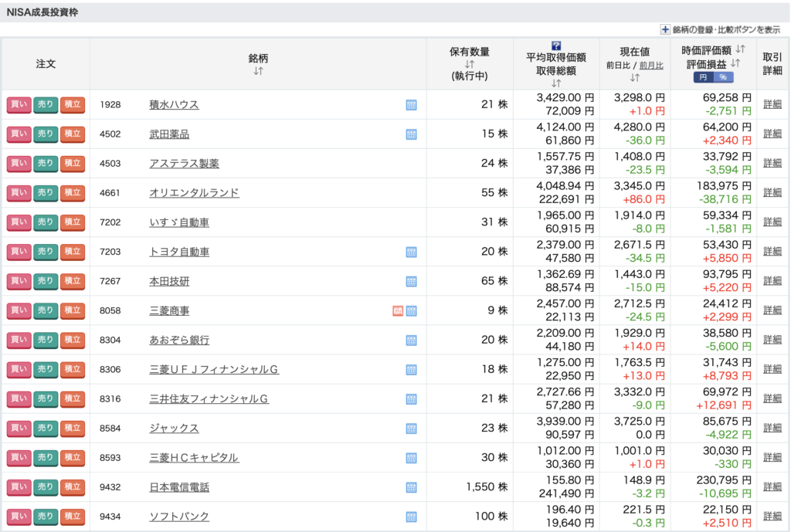The image size is (791, 532).
Task: Sort by 保有数量 column arrows
Action: tap(470, 64)
